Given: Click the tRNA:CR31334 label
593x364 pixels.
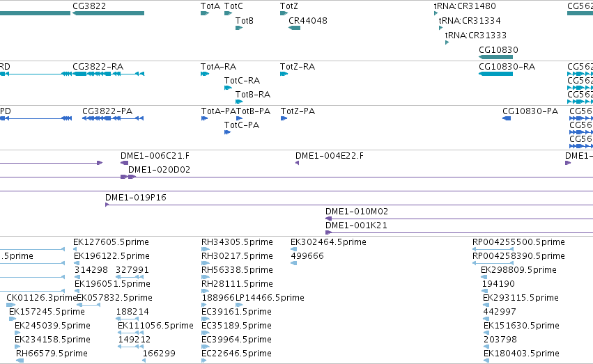Looking at the screenshot, I should 470,21.
